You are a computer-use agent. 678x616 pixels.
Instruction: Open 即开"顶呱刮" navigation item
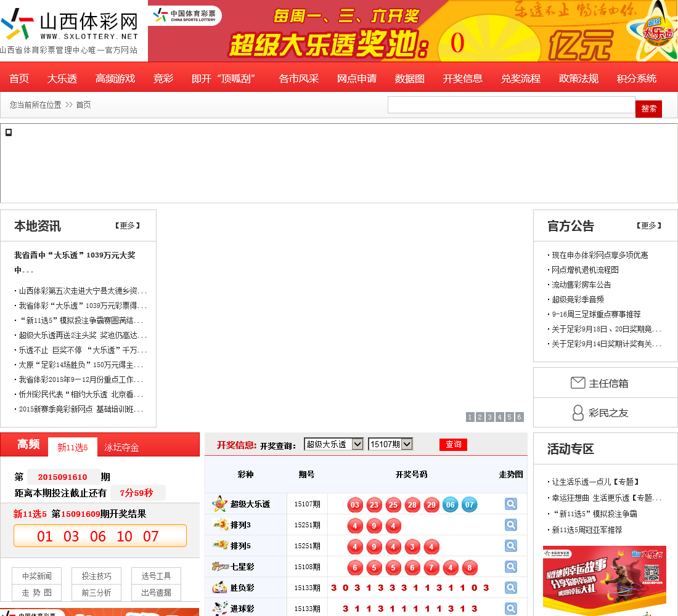point(223,78)
